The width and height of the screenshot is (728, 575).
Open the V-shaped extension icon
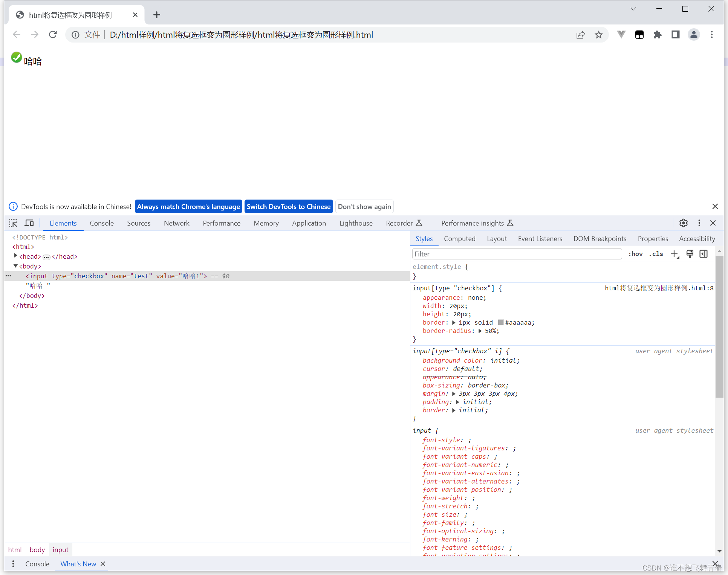621,35
